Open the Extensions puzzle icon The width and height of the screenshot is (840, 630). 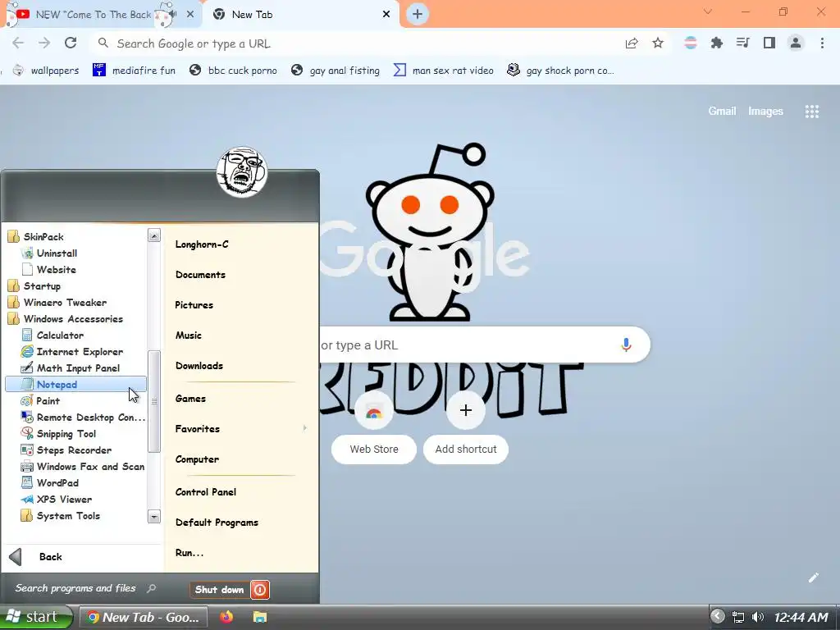click(x=717, y=43)
